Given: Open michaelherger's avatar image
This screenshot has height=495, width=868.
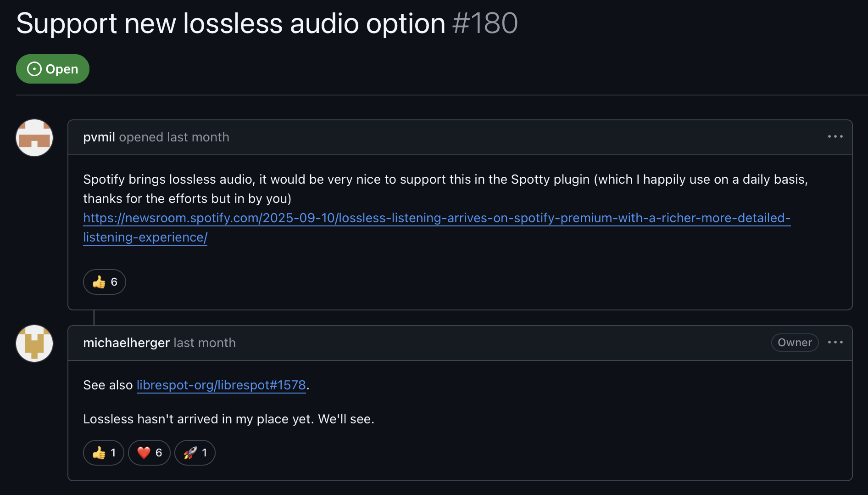Looking at the screenshot, I should tap(34, 343).
